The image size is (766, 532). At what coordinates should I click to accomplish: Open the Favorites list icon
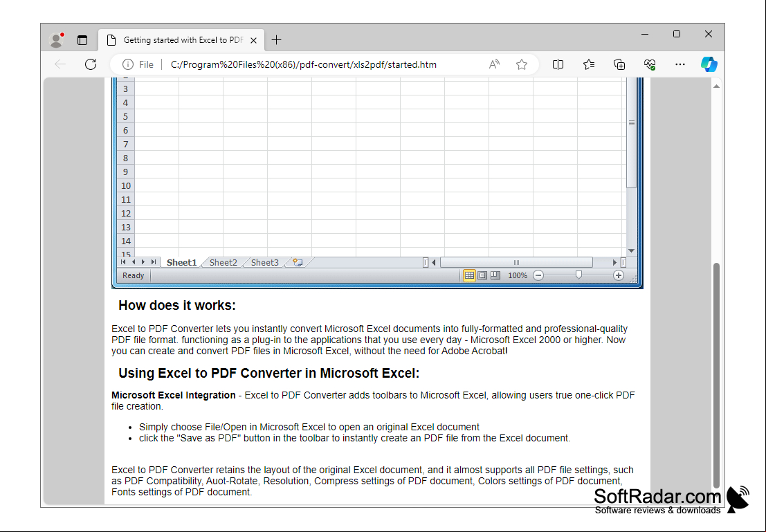click(x=589, y=64)
